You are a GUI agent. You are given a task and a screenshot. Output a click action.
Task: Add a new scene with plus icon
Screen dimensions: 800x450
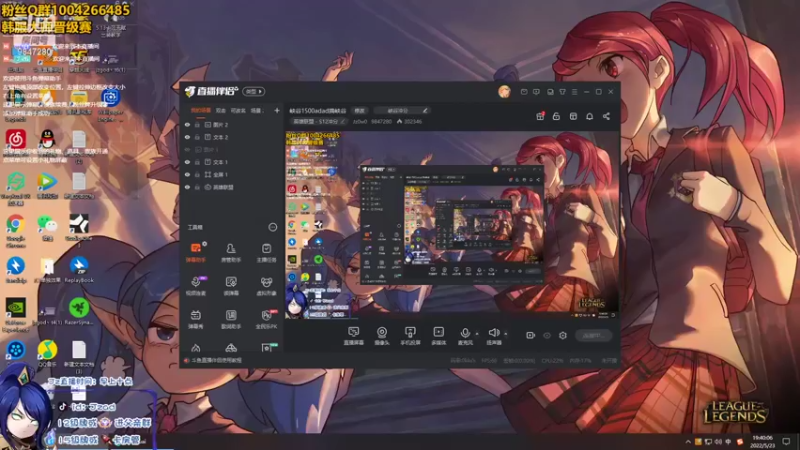coord(277,110)
